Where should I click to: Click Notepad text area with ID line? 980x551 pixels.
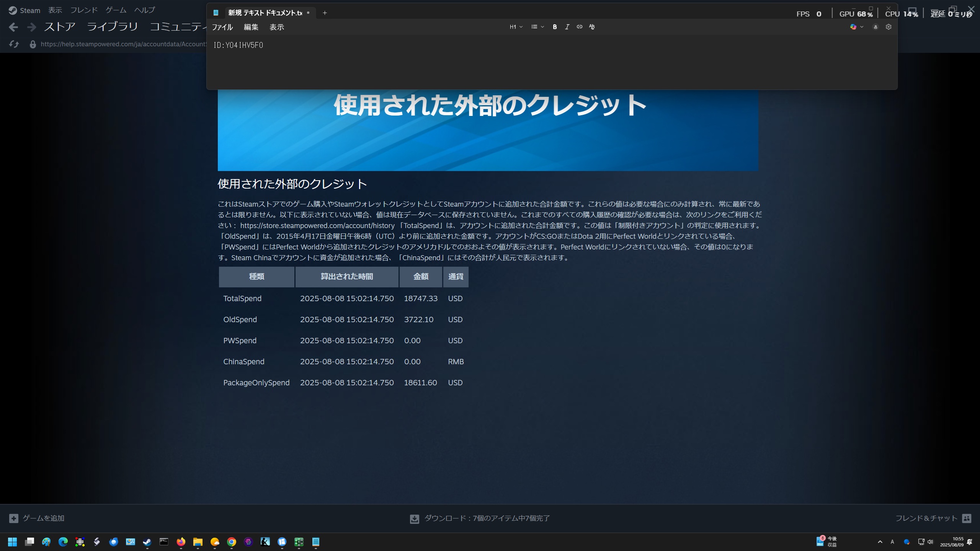[552, 62]
